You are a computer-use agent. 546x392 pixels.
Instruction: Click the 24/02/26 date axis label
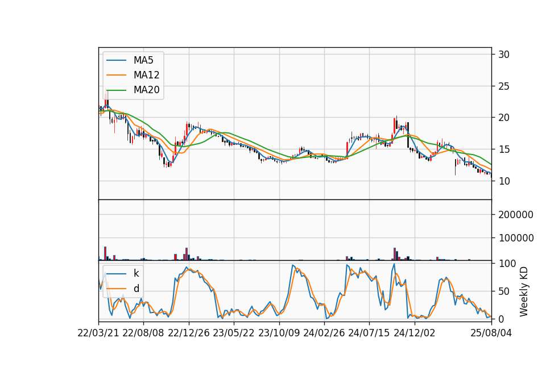tap(324, 333)
